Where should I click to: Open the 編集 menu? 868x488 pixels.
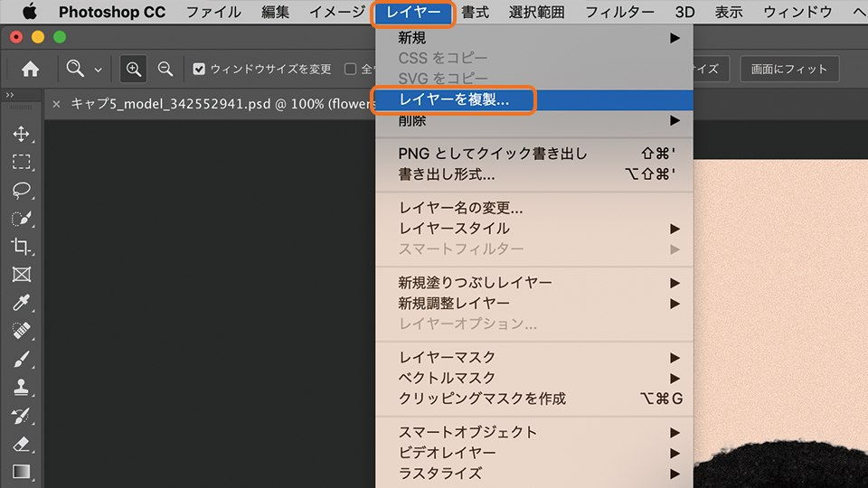[275, 12]
